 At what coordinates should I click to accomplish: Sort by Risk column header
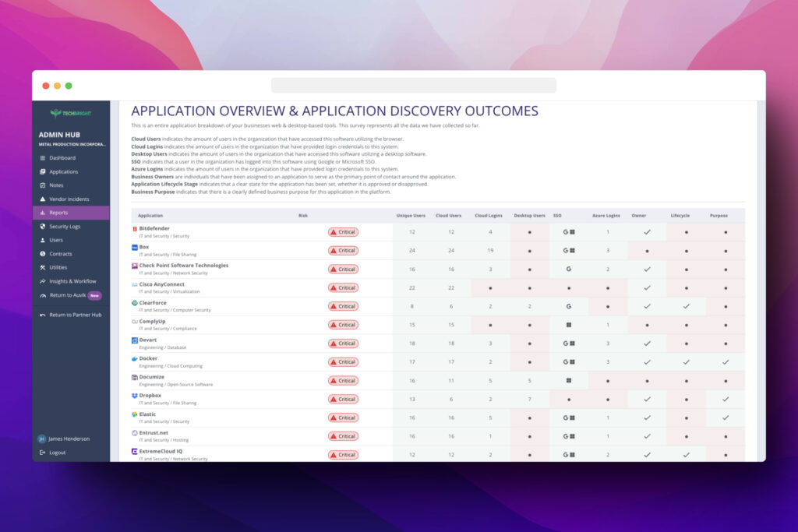(303, 216)
